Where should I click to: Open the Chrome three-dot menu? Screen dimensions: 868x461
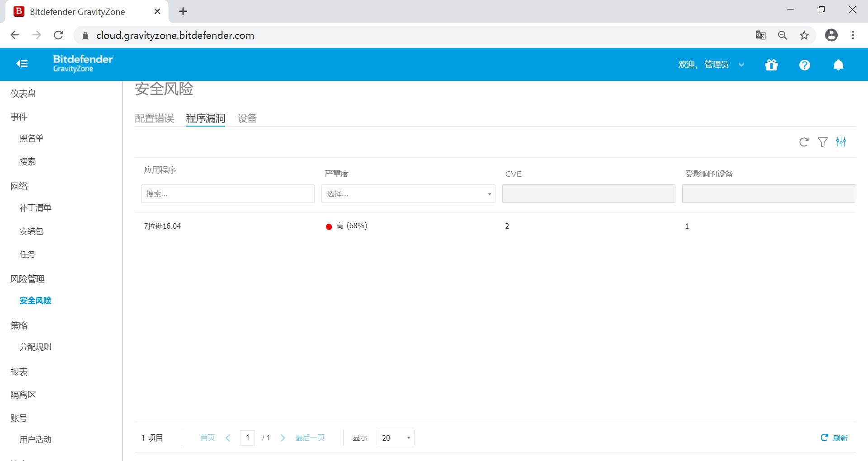click(853, 35)
